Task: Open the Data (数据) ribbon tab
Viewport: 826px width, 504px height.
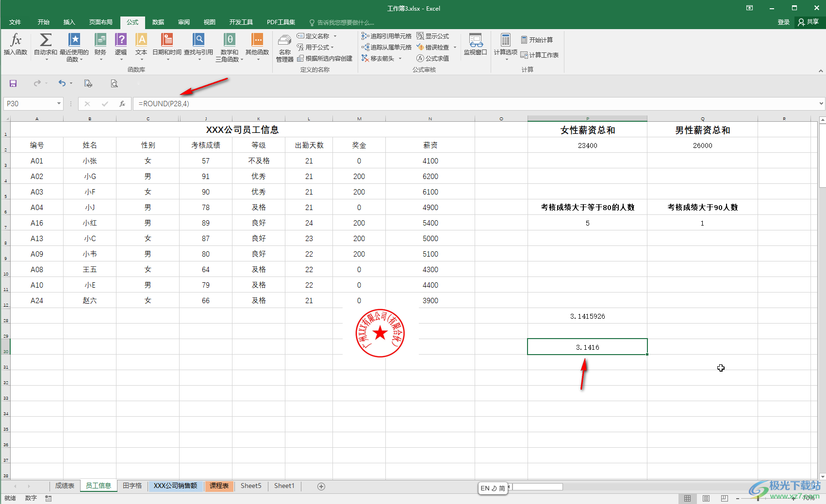Action: point(158,22)
